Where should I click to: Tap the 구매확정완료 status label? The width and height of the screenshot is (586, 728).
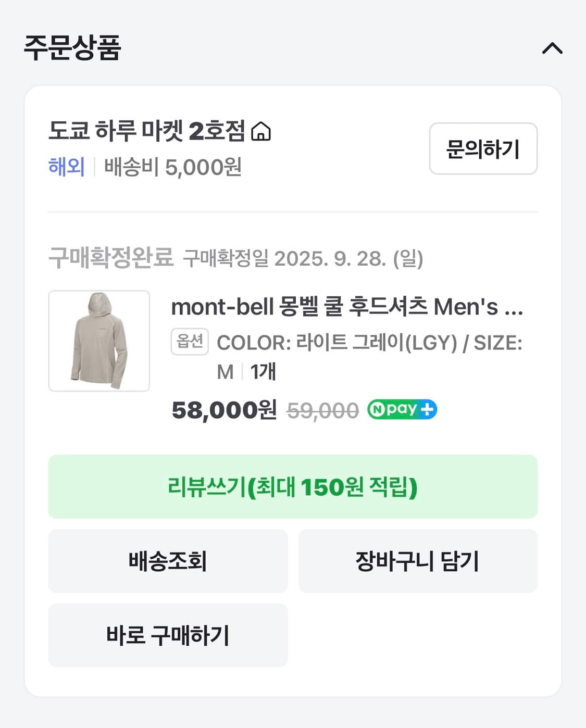[x=110, y=258]
